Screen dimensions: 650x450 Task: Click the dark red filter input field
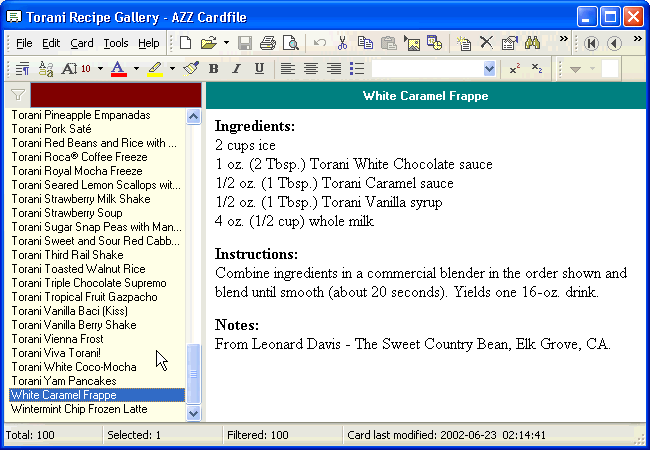(x=116, y=95)
